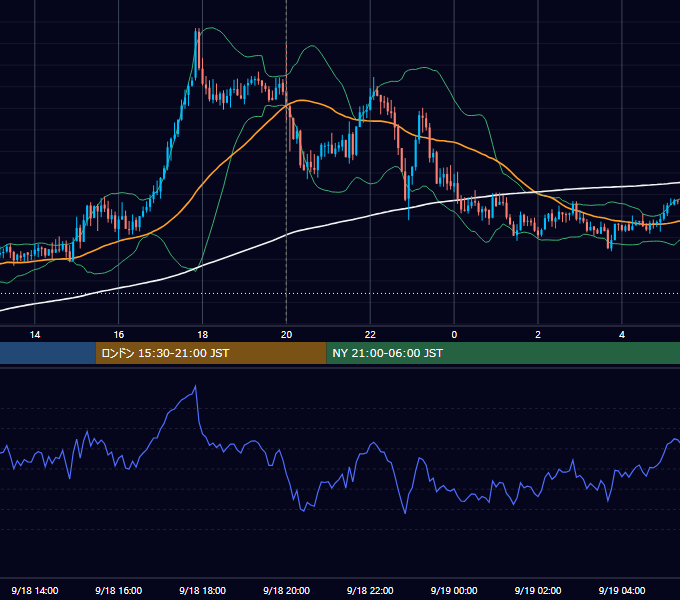Click the 9/18 16:00 time label
680x600 pixels.
click(x=118, y=590)
